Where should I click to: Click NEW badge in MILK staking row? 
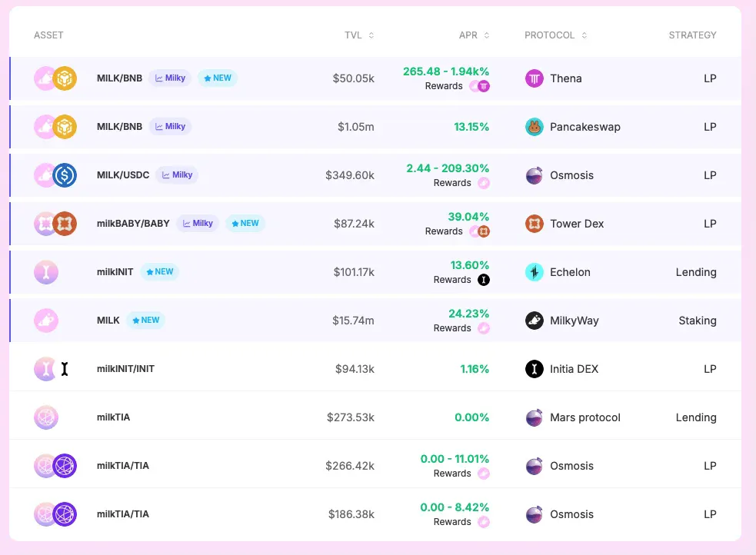pos(145,320)
